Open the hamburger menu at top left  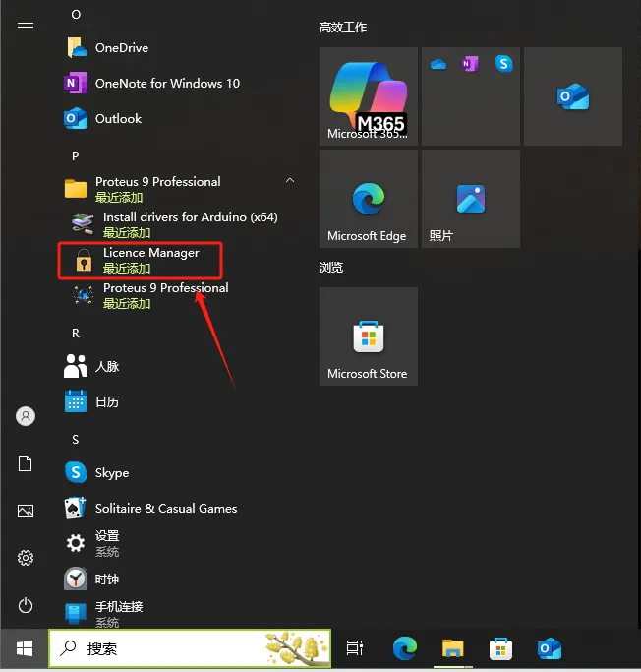tap(26, 28)
